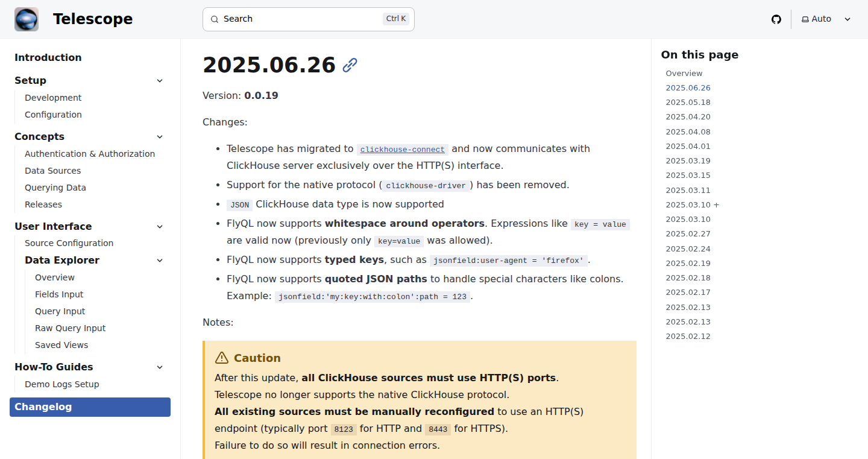Screen dimensions: 868x459
Task: Click the Caution callout title
Action: click(x=257, y=358)
